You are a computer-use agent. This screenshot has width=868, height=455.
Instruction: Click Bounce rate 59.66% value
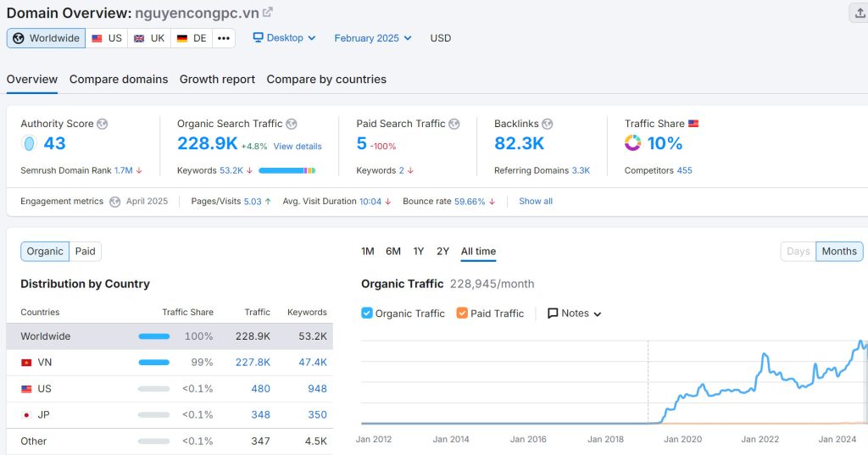470,202
